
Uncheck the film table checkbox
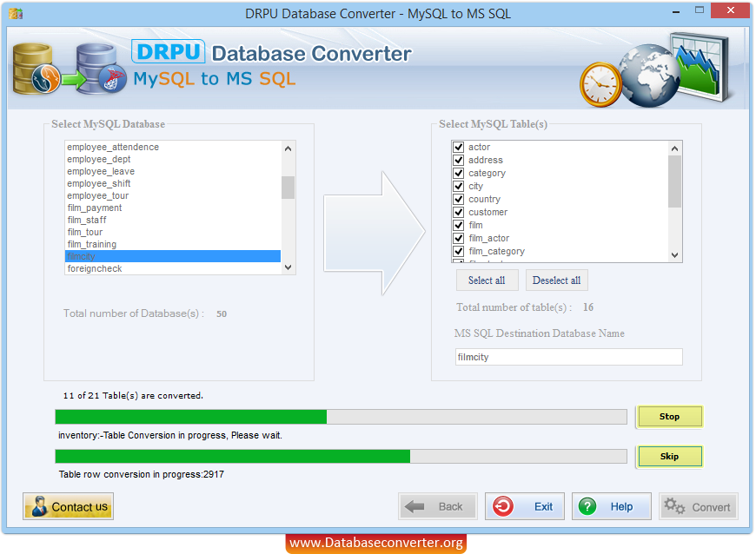459,225
